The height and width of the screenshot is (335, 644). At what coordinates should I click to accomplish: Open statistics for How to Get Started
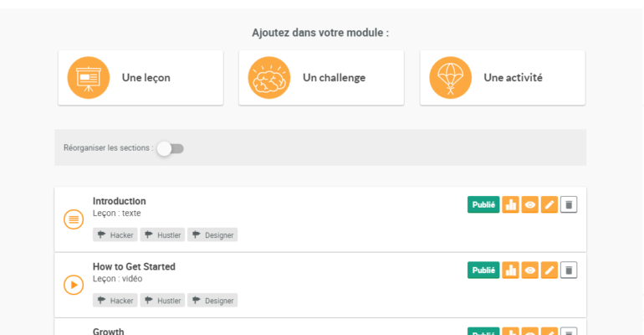510,270
